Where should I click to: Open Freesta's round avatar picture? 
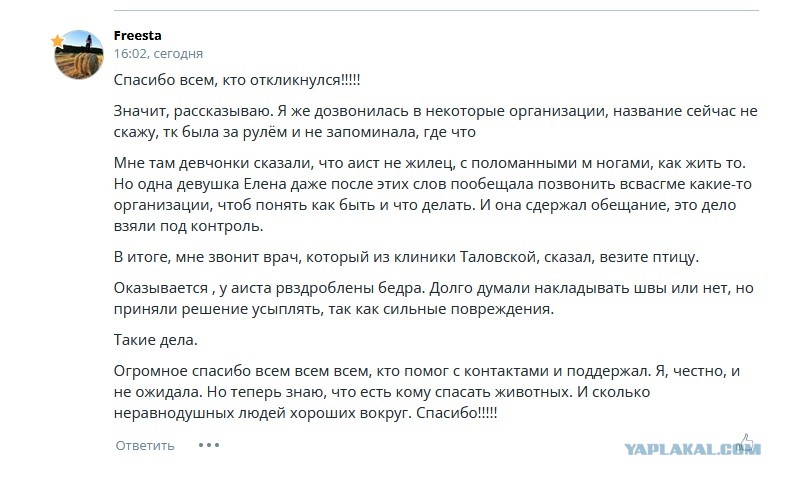[x=79, y=54]
